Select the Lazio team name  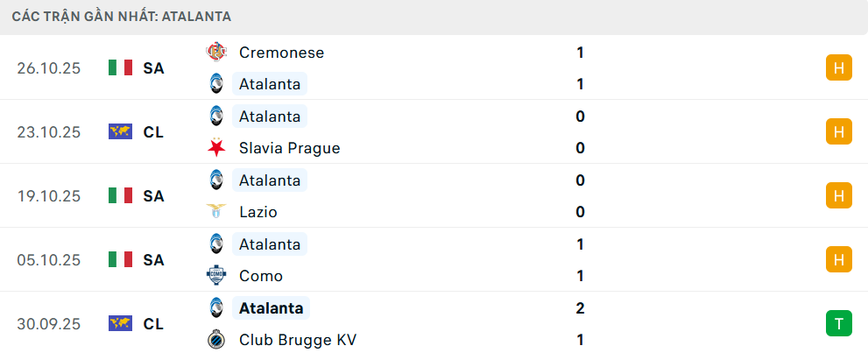tap(259, 212)
